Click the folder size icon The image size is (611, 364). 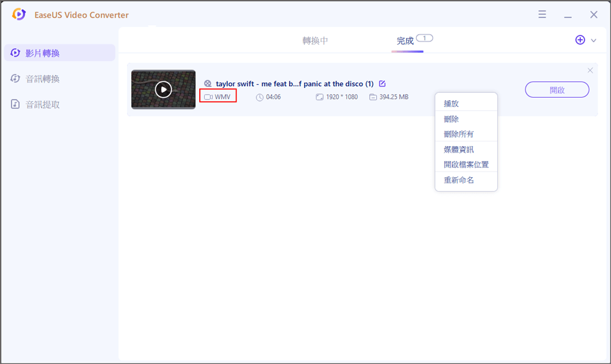click(373, 97)
